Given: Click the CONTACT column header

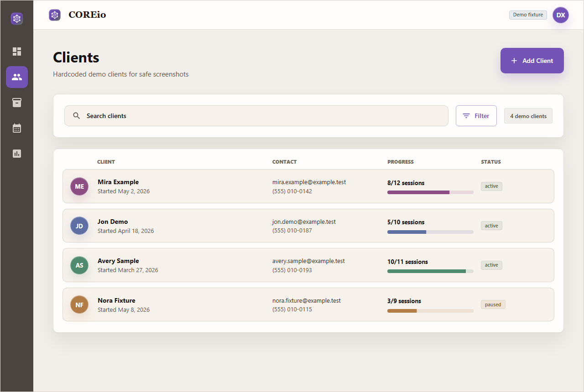Looking at the screenshot, I should click(x=284, y=162).
